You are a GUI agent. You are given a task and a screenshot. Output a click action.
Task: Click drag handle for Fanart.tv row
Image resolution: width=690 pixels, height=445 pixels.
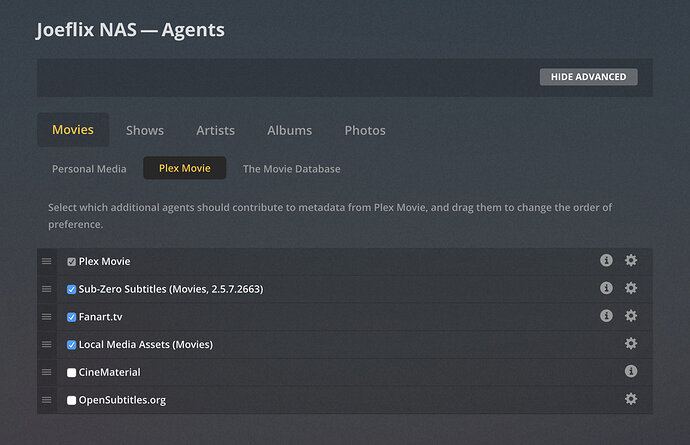click(46, 317)
